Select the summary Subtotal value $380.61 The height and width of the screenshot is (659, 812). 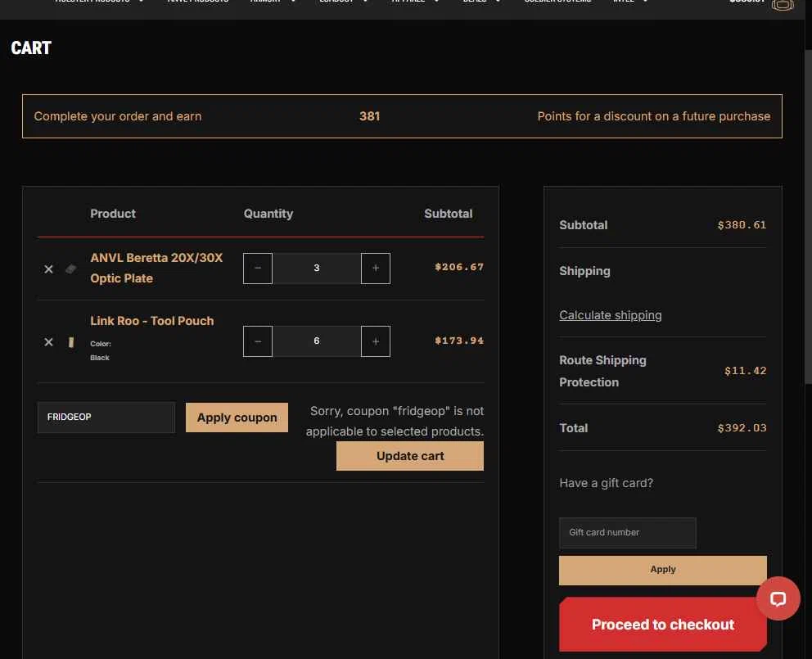(742, 225)
